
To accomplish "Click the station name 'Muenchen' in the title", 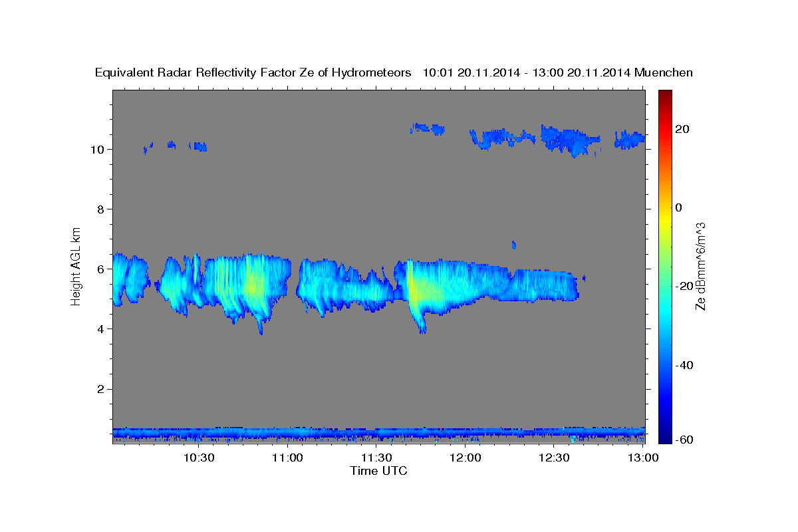I will point(664,72).
